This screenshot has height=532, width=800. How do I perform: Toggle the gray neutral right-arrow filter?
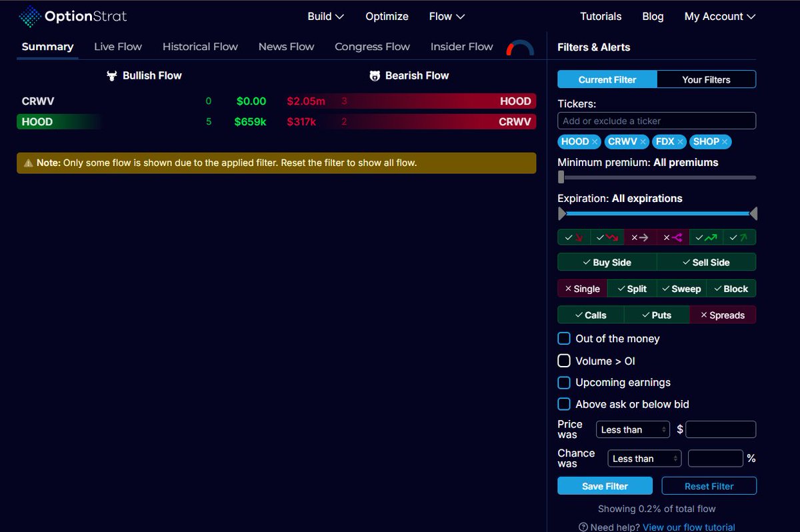point(640,237)
